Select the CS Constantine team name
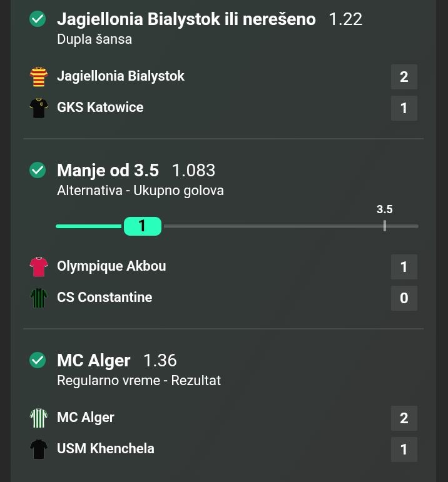 pos(104,298)
